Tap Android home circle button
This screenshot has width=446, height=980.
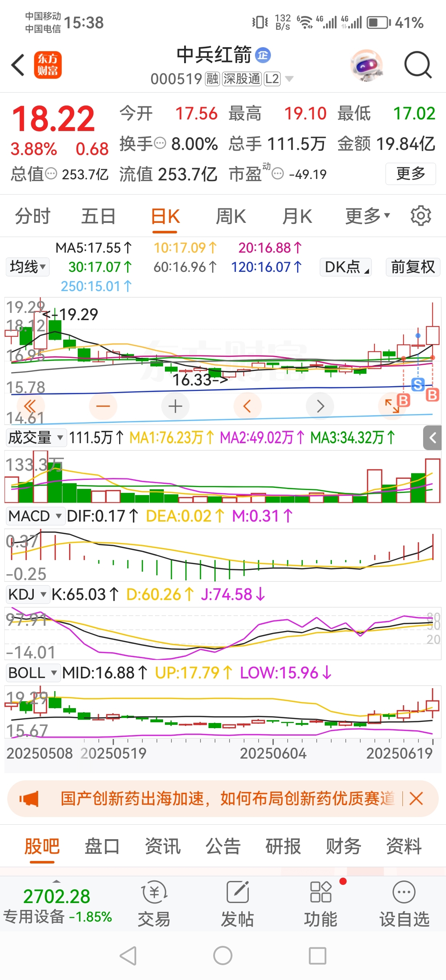coord(223,956)
